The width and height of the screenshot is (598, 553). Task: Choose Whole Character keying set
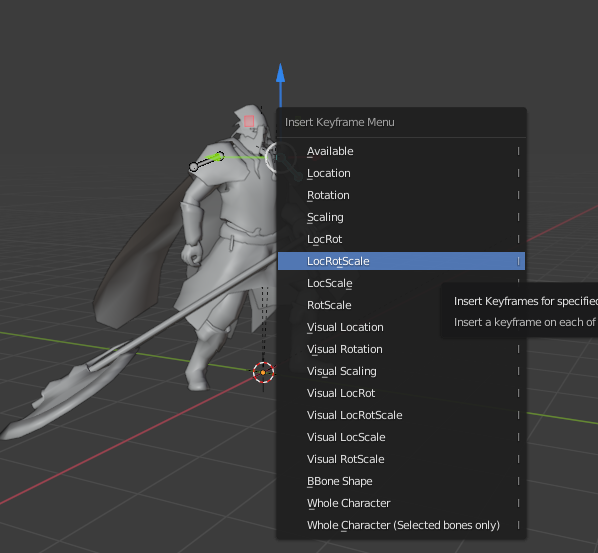tap(401, 503)
